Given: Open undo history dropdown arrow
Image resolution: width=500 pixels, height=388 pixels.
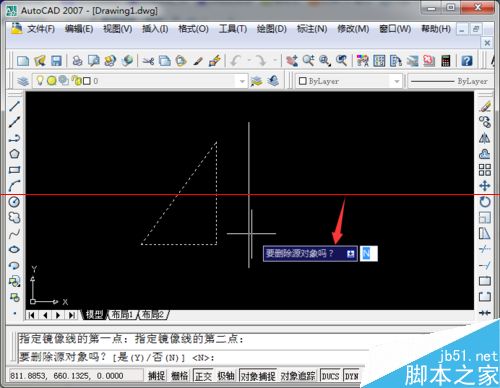Looking at the screenshot, I should click(249, 61).
